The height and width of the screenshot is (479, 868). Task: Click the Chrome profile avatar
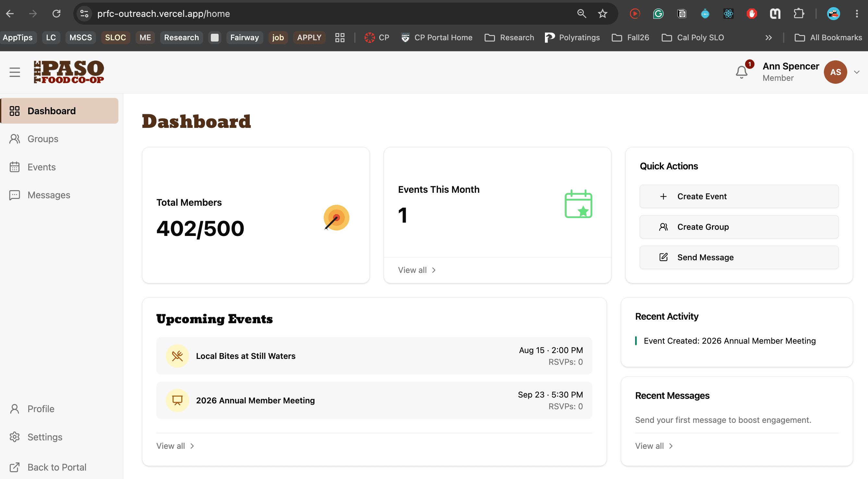(x=833, y=14)
